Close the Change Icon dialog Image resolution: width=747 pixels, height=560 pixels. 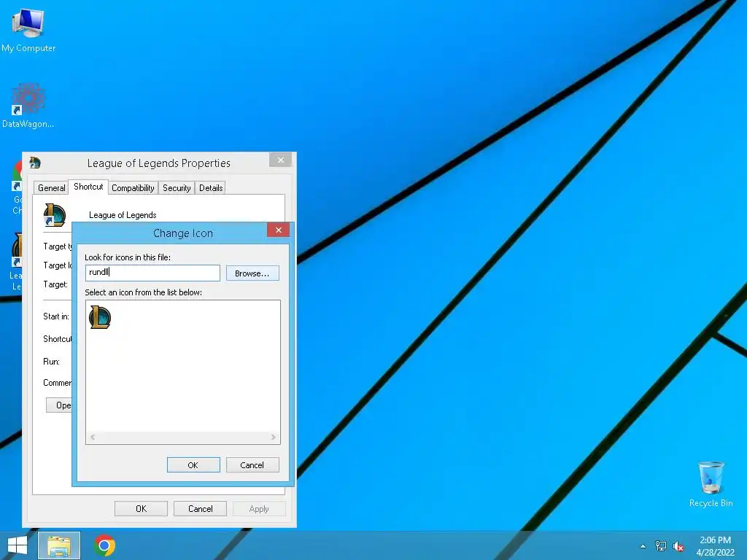coord(279,230)
